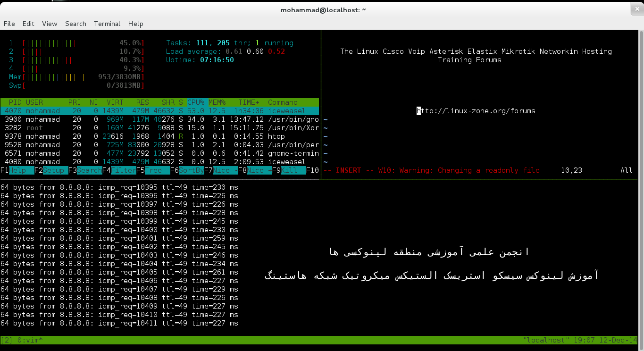Open the File menu

[x=9, y=24]
